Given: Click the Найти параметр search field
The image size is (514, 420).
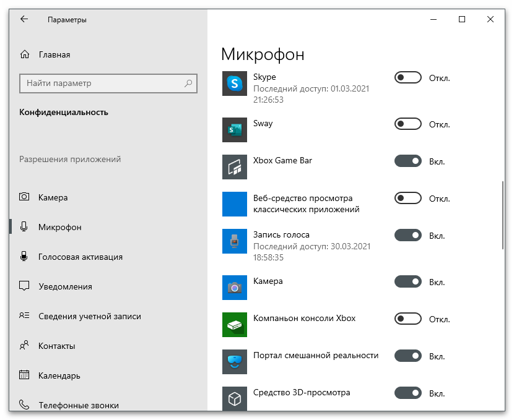Looking at the screenshot, I should pos(102,83).
